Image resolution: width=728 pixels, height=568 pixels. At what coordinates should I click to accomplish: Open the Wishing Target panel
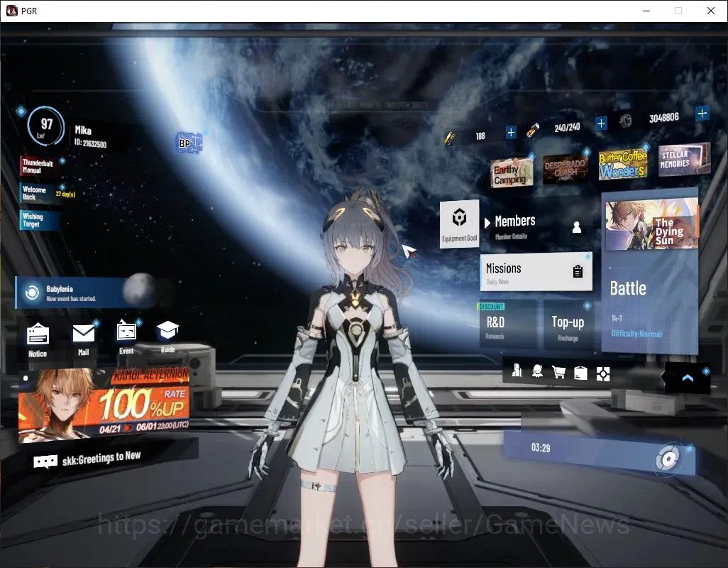pos(39,220)
